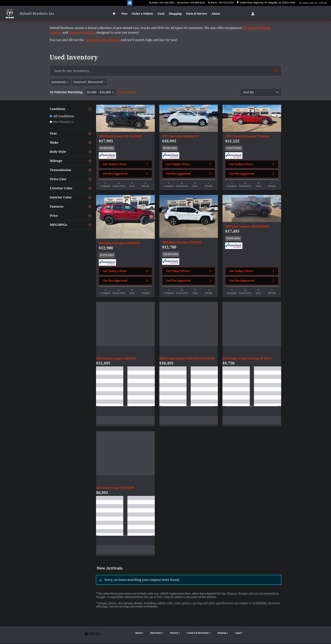Next photo arrow on Jeep Cherokee ALTITUDE image

[x=151, y=217]
